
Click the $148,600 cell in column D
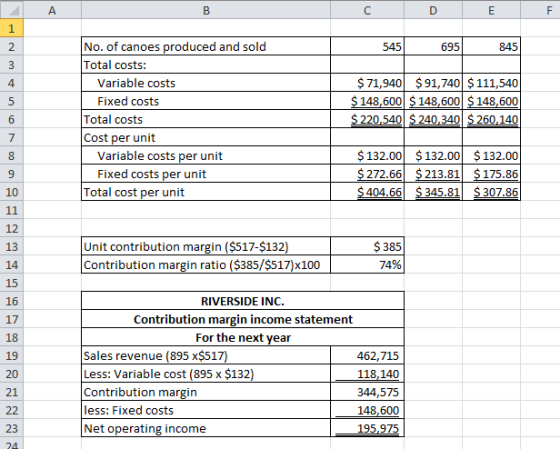[433, 101]
